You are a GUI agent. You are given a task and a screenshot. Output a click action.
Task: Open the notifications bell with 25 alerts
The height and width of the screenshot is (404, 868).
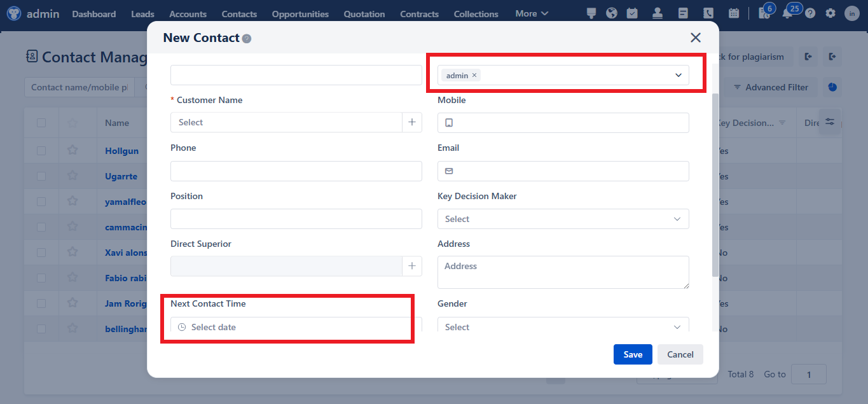pyautogui.click(x=787, y=13)
